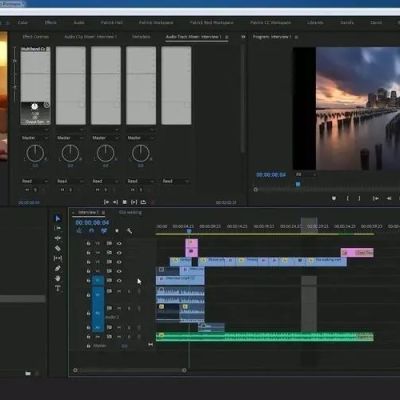Select the Selection arrow tool
The width and height of the screenshot is (400, 400).
click(58, 218)
